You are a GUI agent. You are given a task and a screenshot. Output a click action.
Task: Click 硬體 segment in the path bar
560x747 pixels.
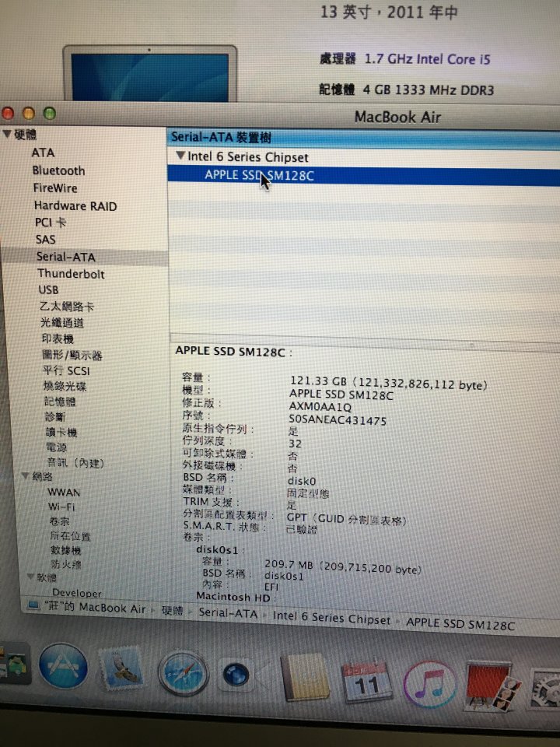[172, 611]
